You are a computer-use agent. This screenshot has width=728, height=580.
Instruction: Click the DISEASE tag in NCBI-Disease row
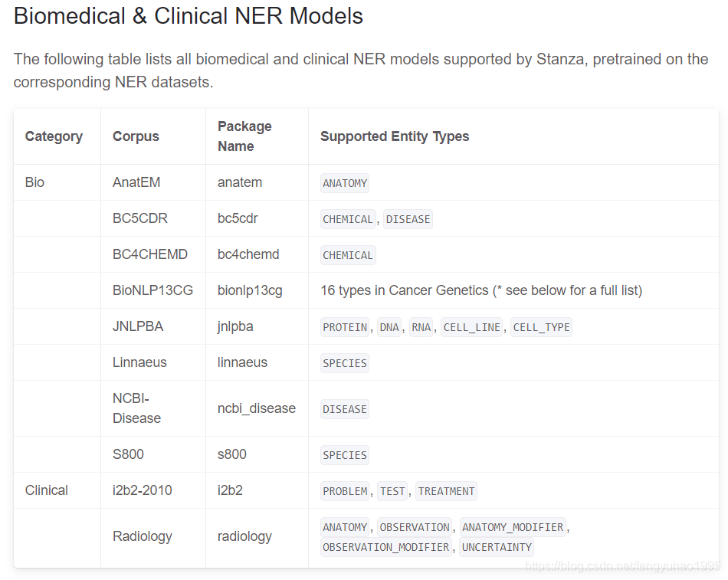click(345, 409)
